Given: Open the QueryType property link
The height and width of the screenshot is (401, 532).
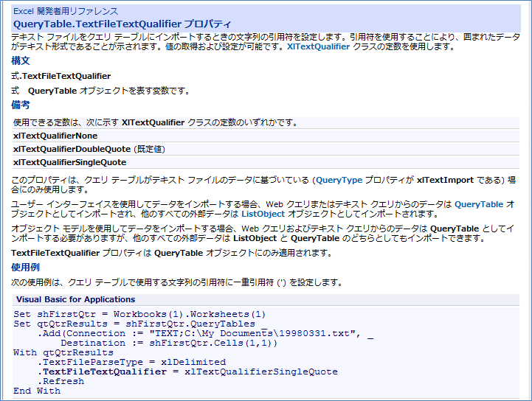Looking at the screenshot, I should coord(339,179).
